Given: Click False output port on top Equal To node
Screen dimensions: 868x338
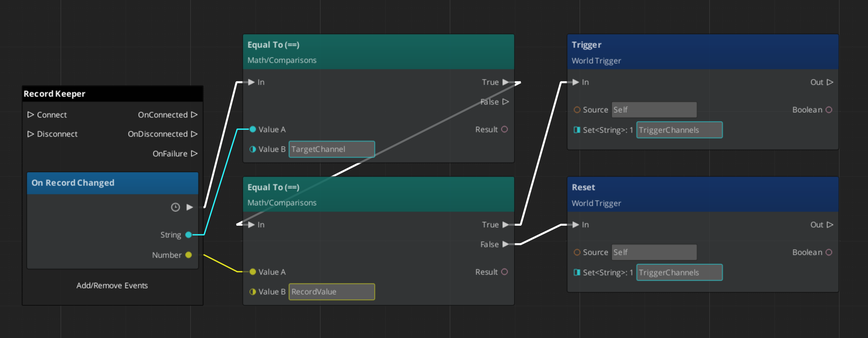Looking at the screenshot, I should click(505, 102).
